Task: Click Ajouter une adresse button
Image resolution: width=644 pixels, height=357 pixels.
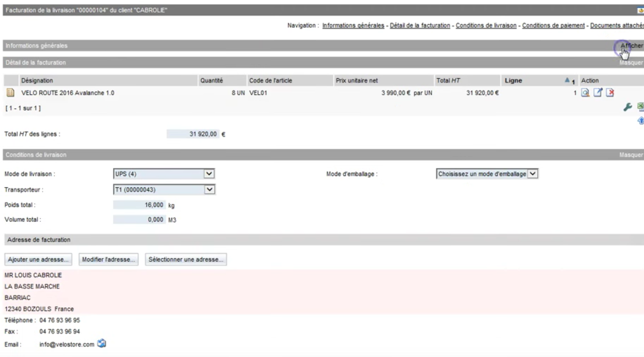Action: coord(38,259)
